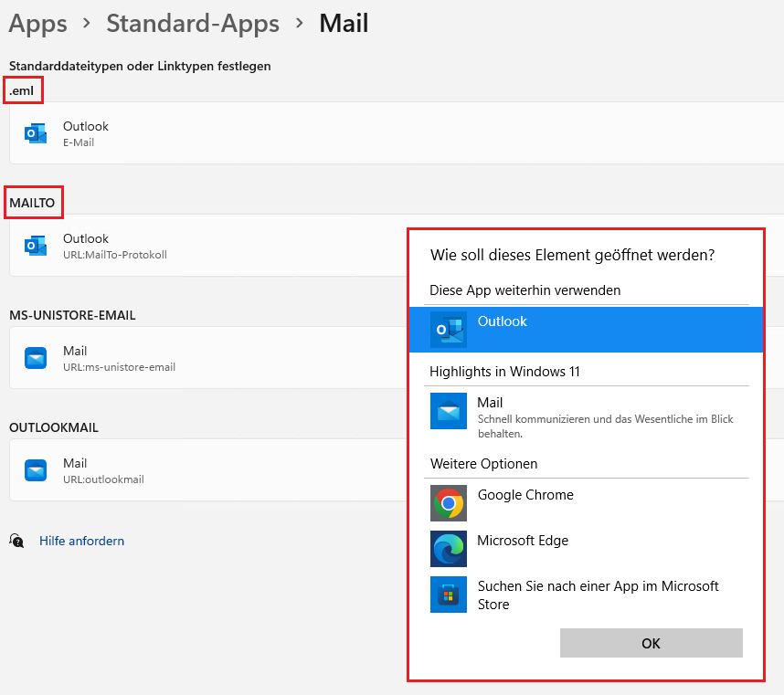Click the Outlook icon beside URL:MailTo-Protokoll

36,246
